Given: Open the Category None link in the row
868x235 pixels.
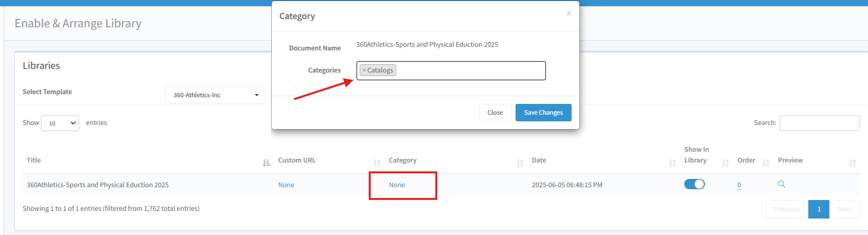Looking at the screenshot, I should coord(397,185).
